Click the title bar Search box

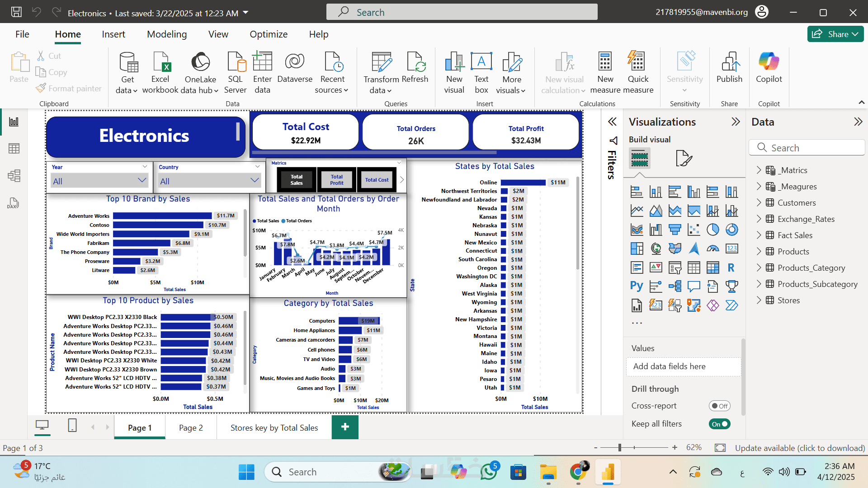[x=462, y=12]
